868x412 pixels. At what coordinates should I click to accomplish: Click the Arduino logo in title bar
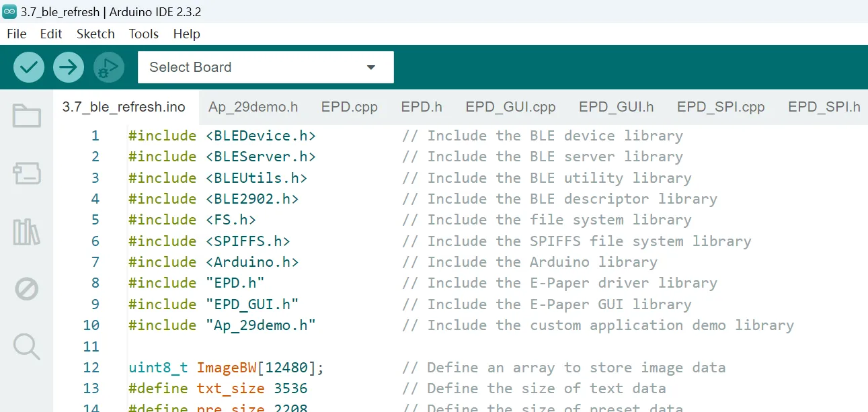click(9, 11)
